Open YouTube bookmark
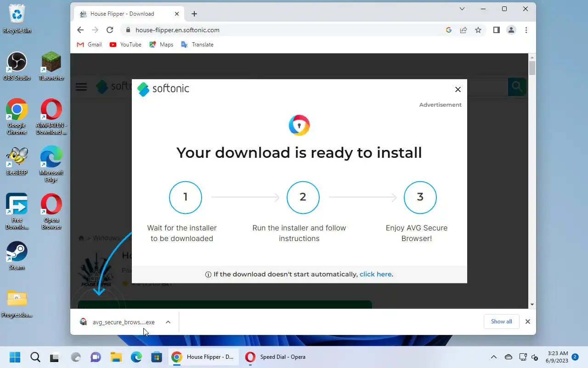Image resolution: width=588 pixels, height=368 pixels. pos(125,45)
